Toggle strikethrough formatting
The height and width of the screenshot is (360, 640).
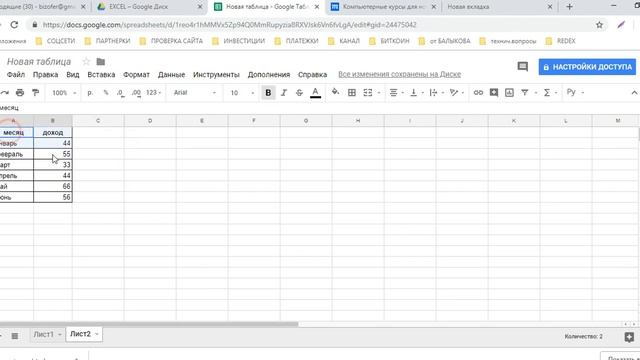299,93
